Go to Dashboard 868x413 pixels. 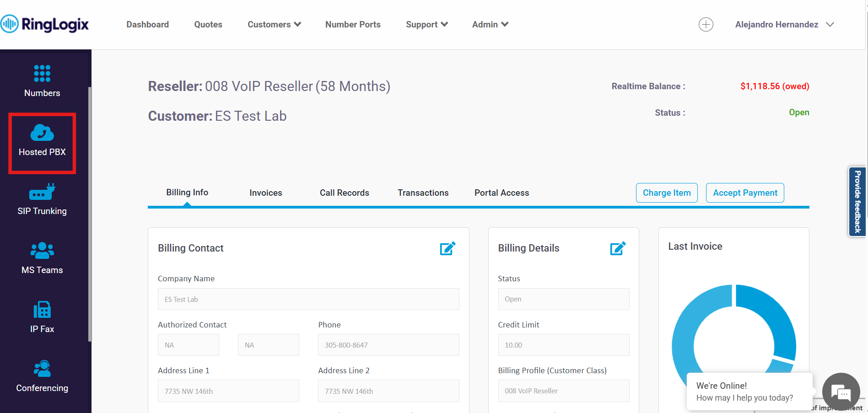(x=147, y=24)
